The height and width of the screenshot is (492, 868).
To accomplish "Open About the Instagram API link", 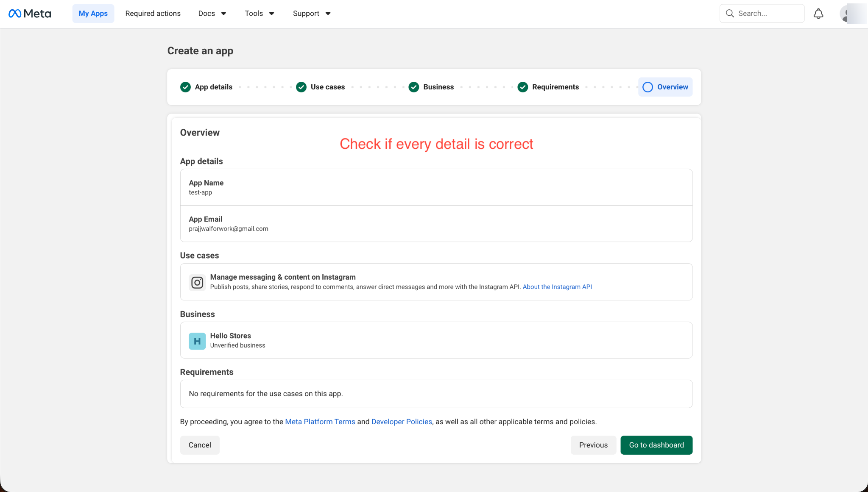I will point(557,287).
